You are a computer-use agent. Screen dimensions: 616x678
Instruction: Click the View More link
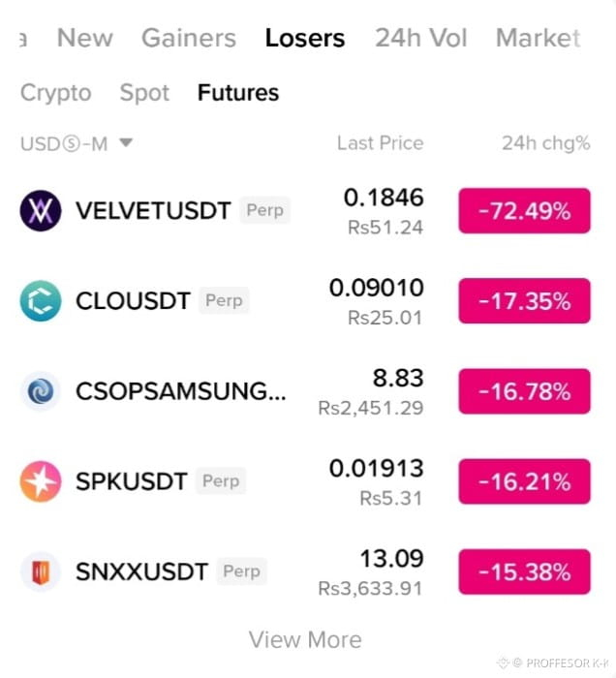tap(305, 639)
